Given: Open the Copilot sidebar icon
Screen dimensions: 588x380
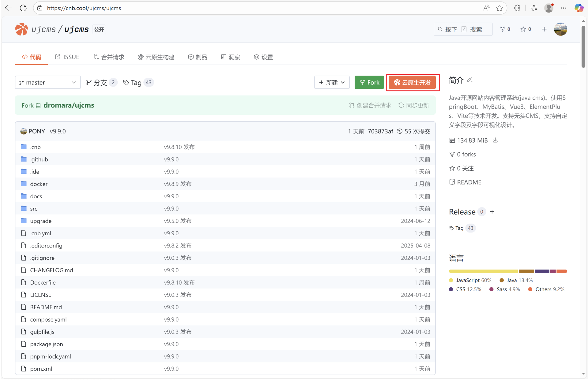Looking at the screenshot, I should click(x=579, y=8).
